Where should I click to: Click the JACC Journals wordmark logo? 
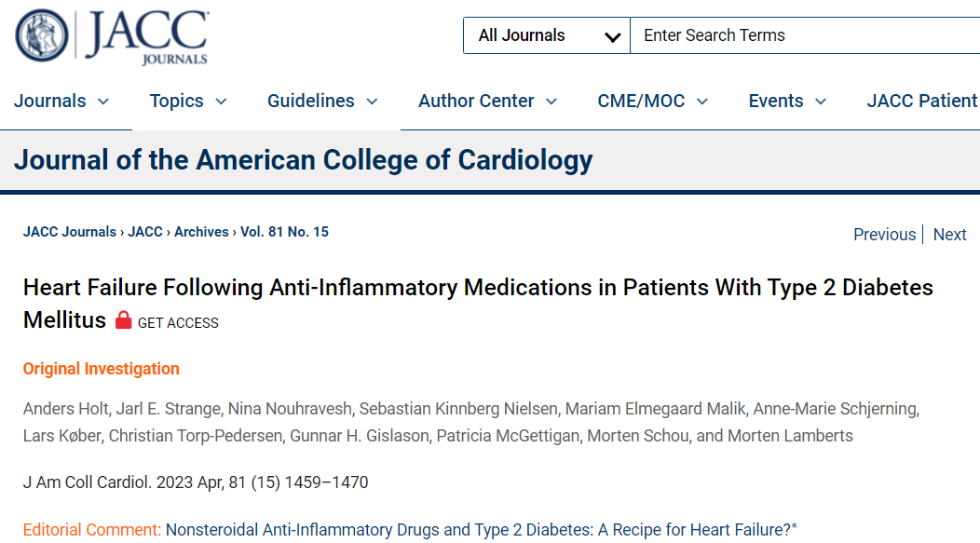point(147,37)
